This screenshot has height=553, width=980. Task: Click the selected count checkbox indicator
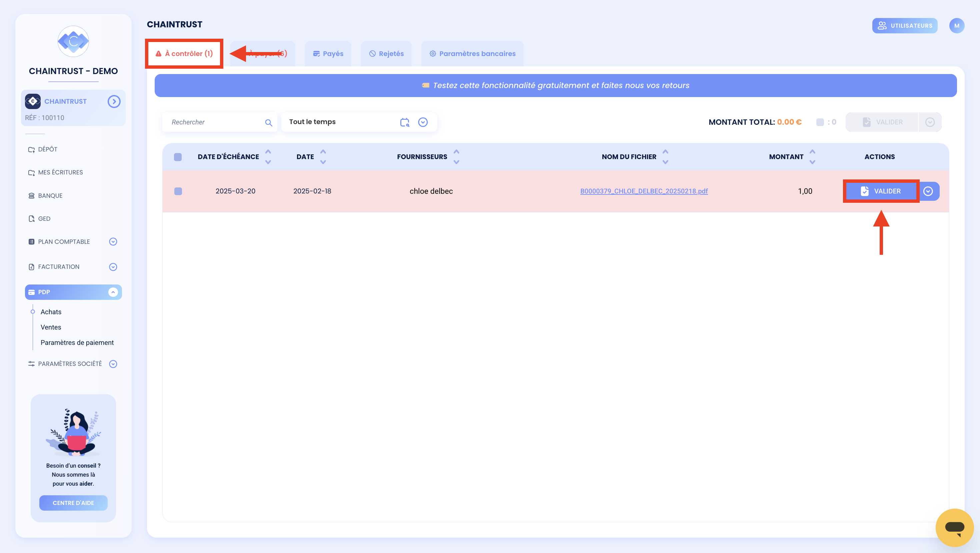pyautogui.click(x=820, y=122)
